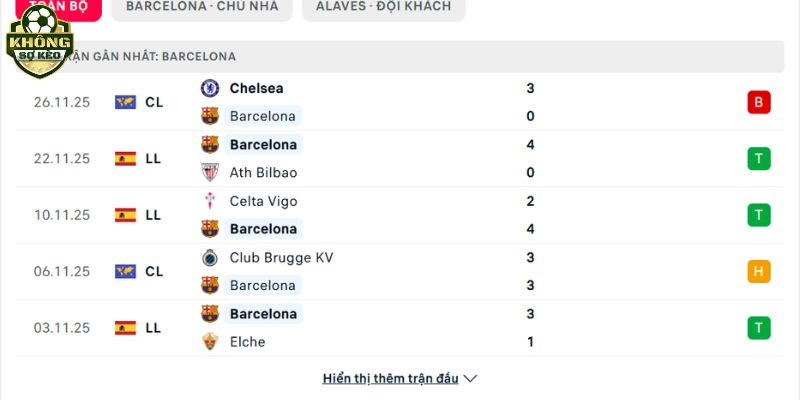Click the orange H draw result badge
This screenshot has width=800, height=400.
758,271
